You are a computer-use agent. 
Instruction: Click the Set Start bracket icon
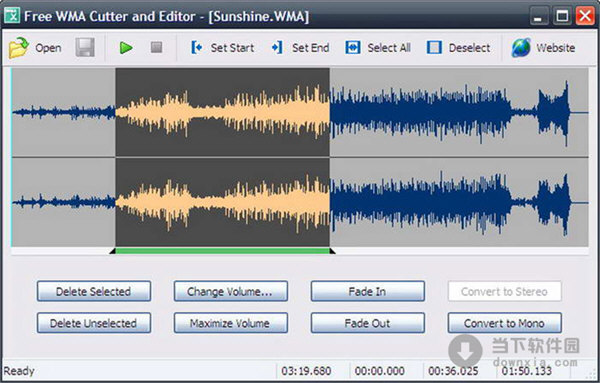pyautogui.click(x=197, y=47)
